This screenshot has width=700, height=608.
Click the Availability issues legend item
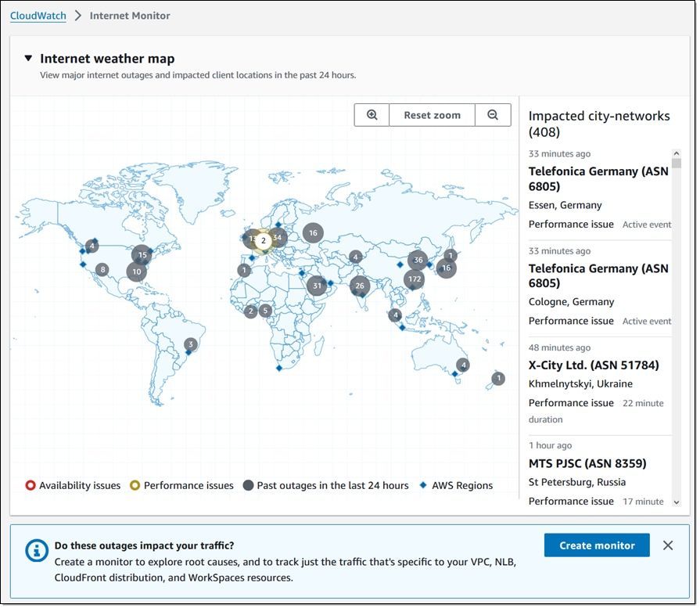(73, 486)
